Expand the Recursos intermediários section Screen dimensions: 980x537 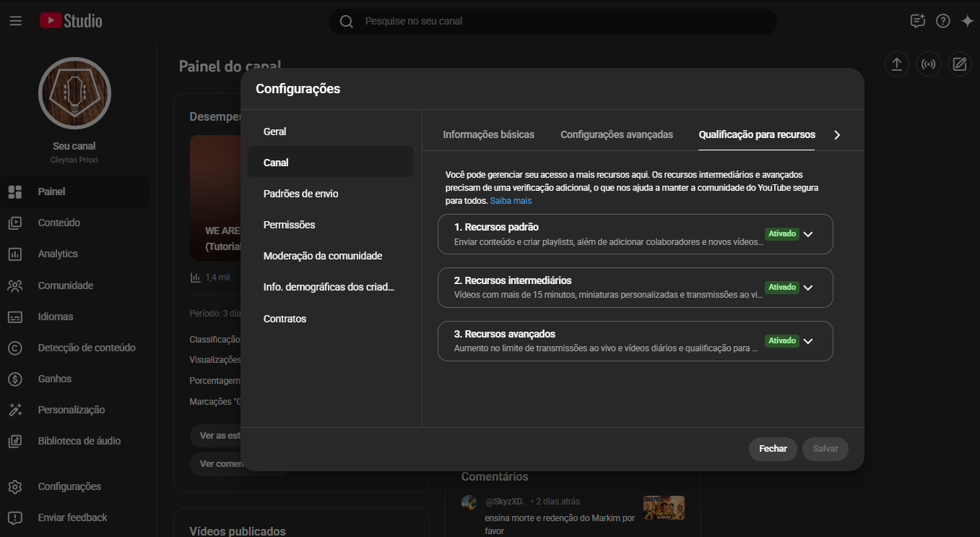click(x=808, y=288)
